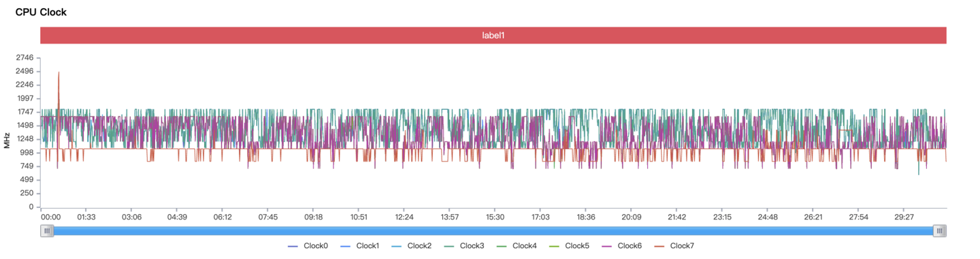Click the 15:30 time axis label
The image size is (980, 259).
pyautogui.click(x=495, y=217)
